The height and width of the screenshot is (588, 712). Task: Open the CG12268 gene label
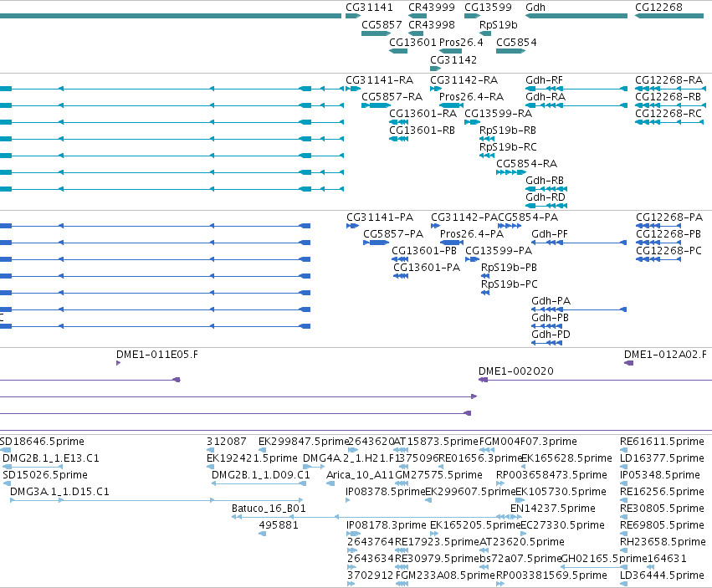click(x=658, y=8)
